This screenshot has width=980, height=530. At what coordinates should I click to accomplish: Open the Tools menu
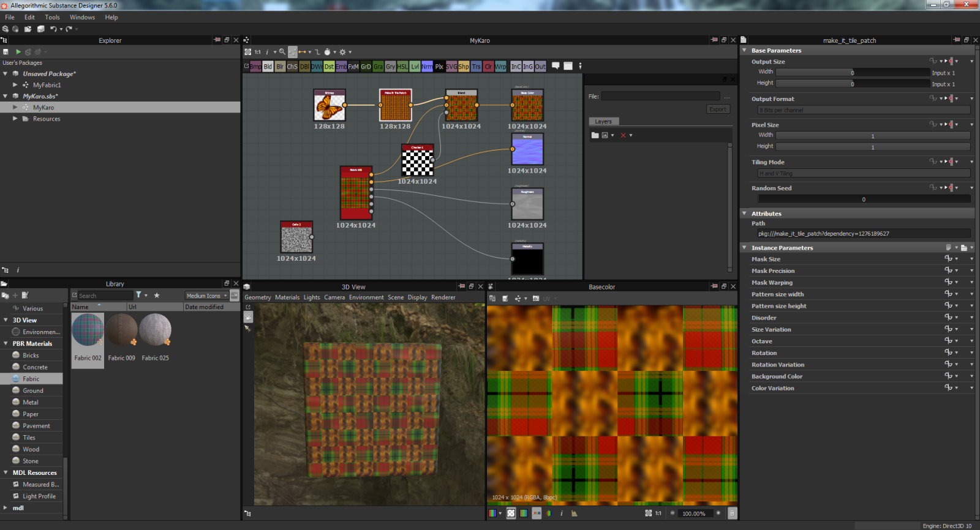click(x=52, y=17)
